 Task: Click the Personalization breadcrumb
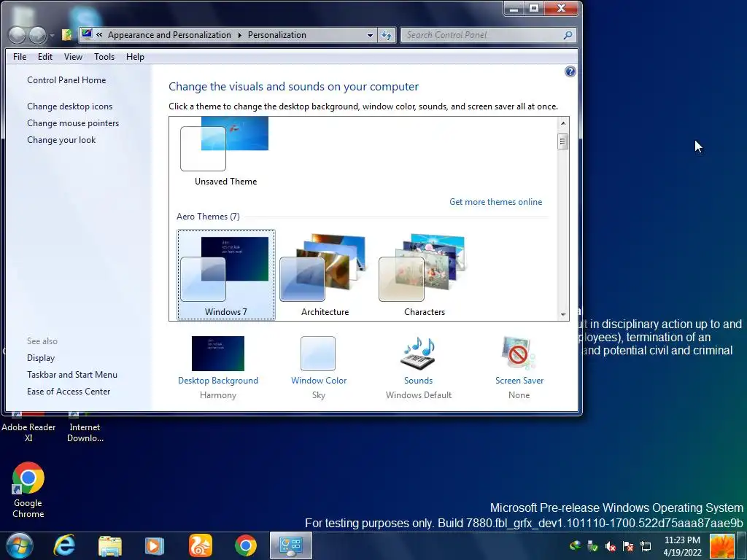point(276,35)
